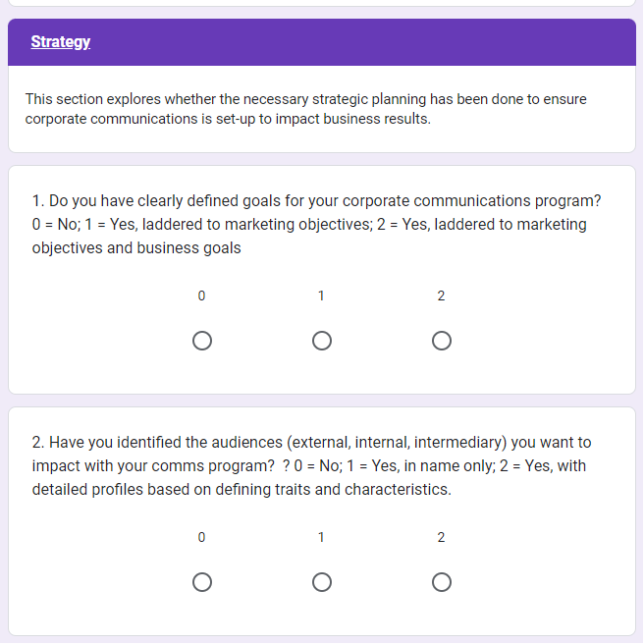Click the purple section header banner
The height and width of the screenshot is (644, 644).
[x=393, y=42]
